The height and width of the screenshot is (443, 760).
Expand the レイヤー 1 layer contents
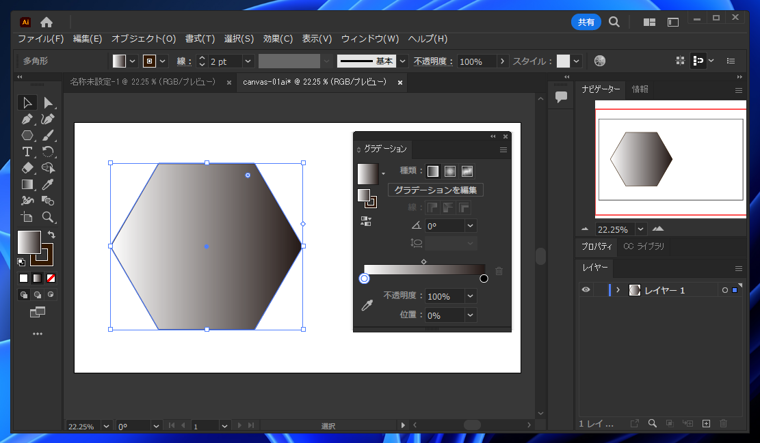(618, 290)
